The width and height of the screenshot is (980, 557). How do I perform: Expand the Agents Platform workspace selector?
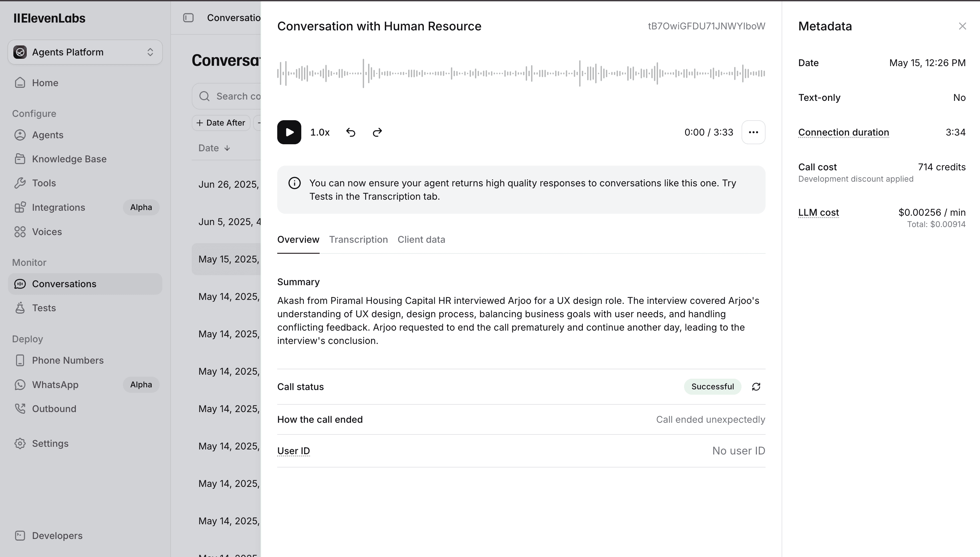point(85,52)
